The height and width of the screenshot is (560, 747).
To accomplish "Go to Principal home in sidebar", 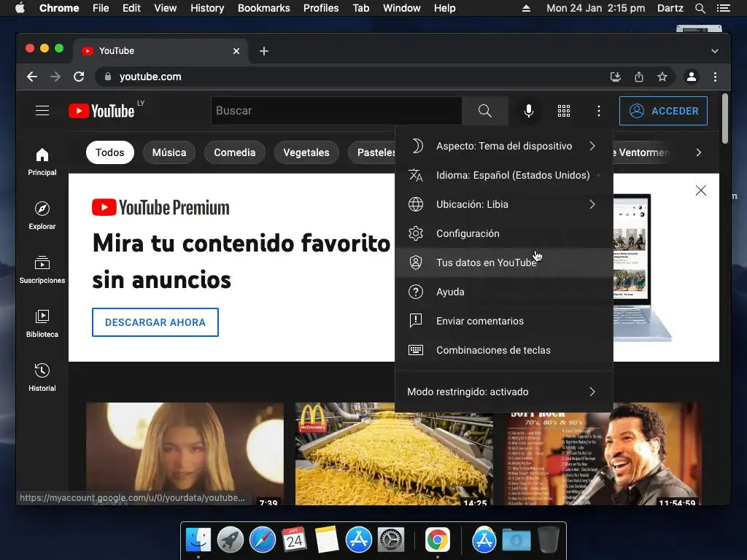I will pos(42,162).
